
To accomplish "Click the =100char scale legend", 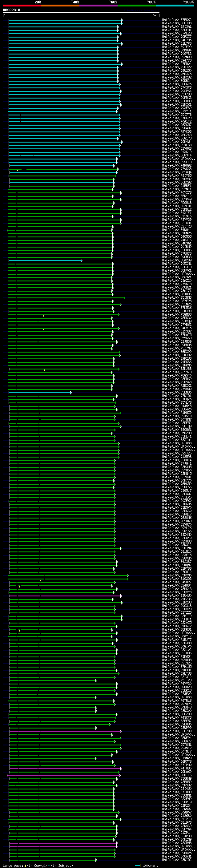I will (x=146, y=865).
